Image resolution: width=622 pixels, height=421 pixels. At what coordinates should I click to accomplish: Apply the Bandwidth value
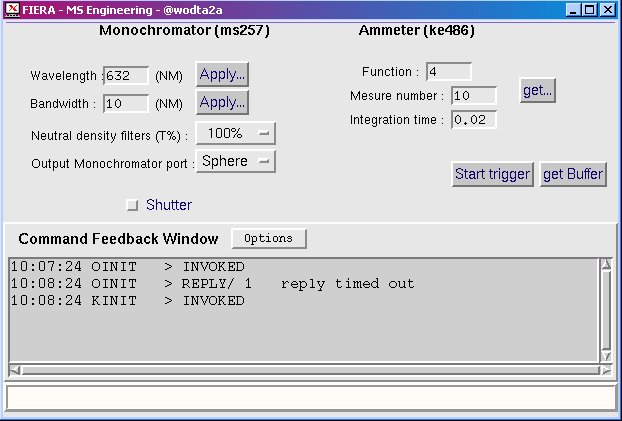tap(222, 102)
